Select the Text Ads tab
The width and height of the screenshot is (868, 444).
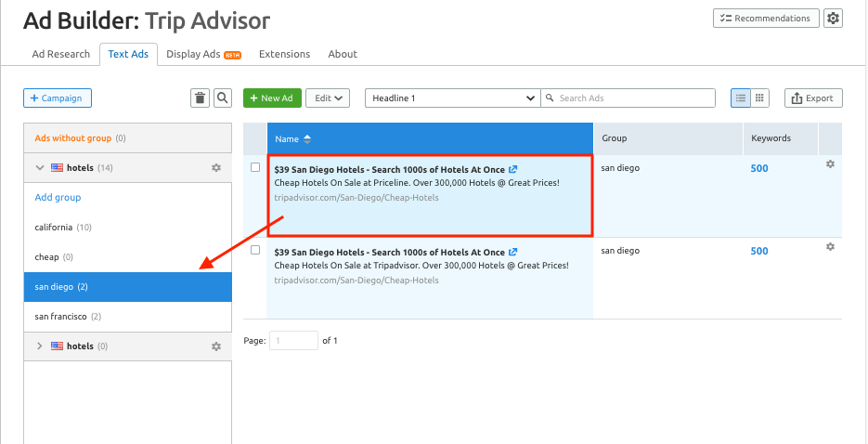coord(128,54)
